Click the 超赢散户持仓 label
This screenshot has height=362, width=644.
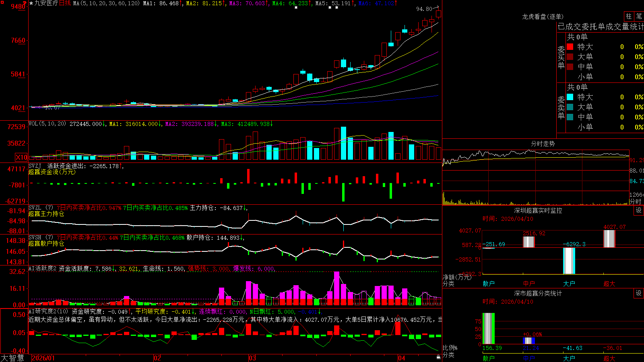point(46,243)
